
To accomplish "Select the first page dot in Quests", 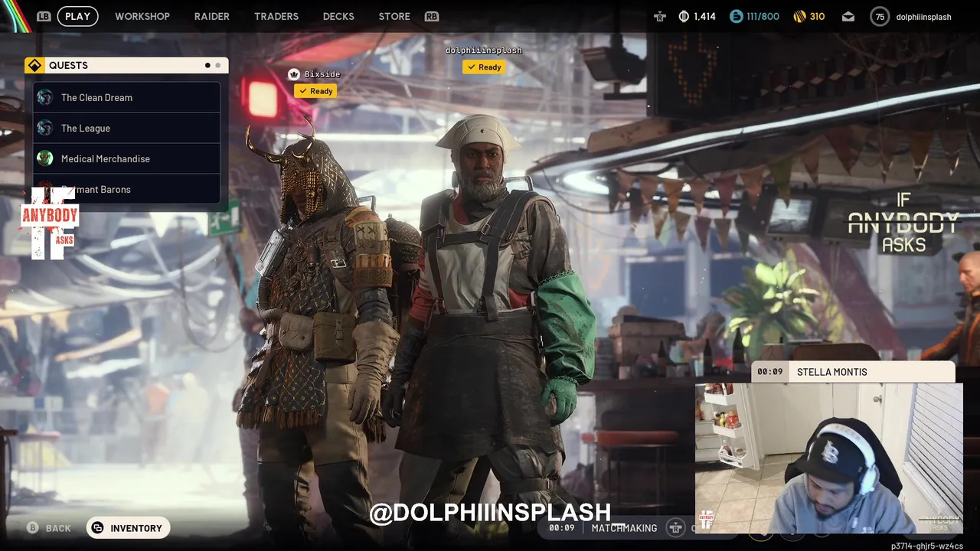I will (x=207, y=65).
